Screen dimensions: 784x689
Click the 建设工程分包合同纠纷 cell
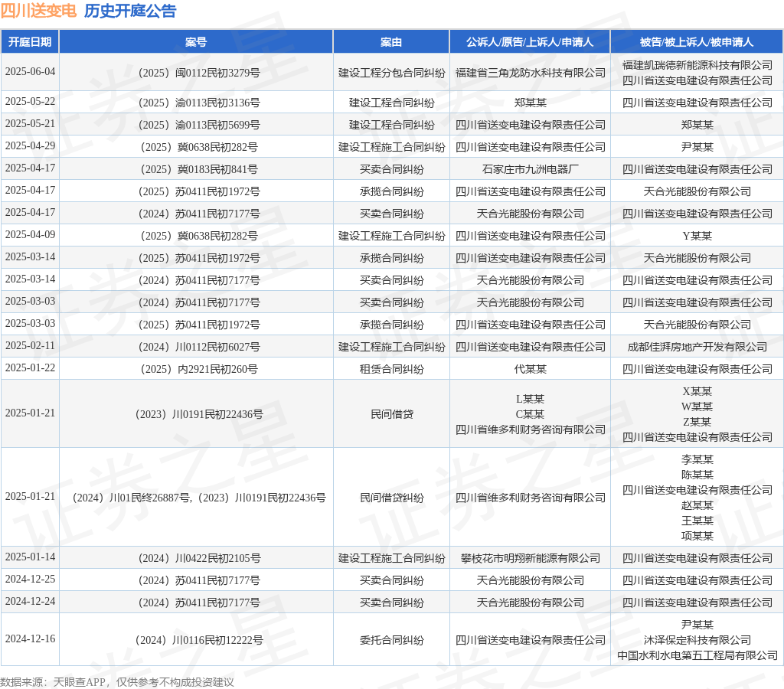(391, 73)
